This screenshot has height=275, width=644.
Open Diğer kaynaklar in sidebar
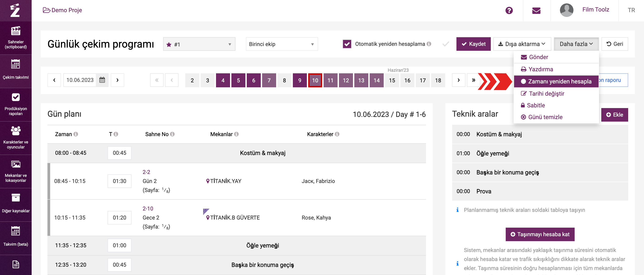16,205
